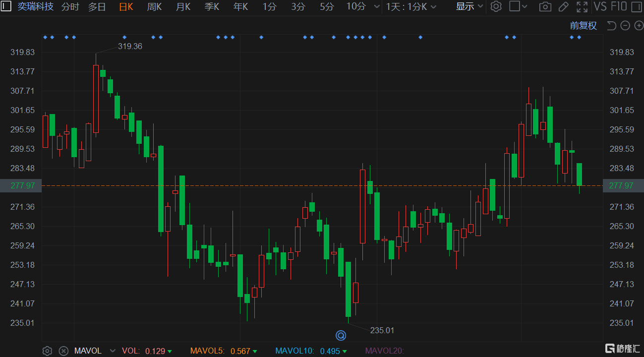
Task: Enter fullscreen chart mode
Action: pos(582,6)
